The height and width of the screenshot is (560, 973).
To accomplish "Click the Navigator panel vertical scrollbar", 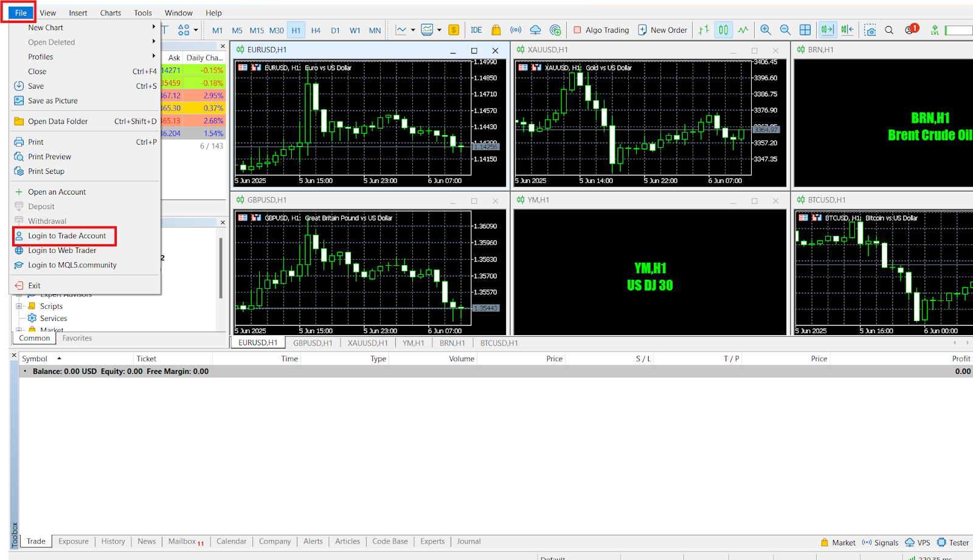I will (x=221, y=268).
